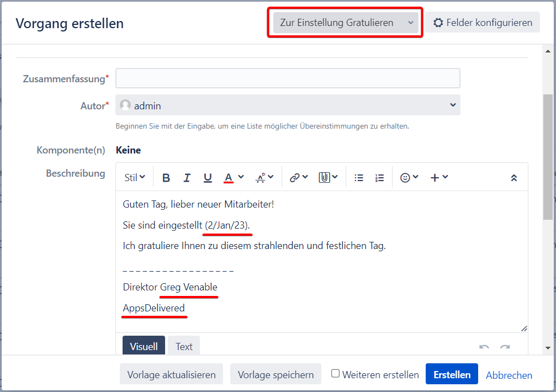This screenshot has width=556, height=392.
Task: Click the undo arrow in the editor
Action: pos(484,347)
